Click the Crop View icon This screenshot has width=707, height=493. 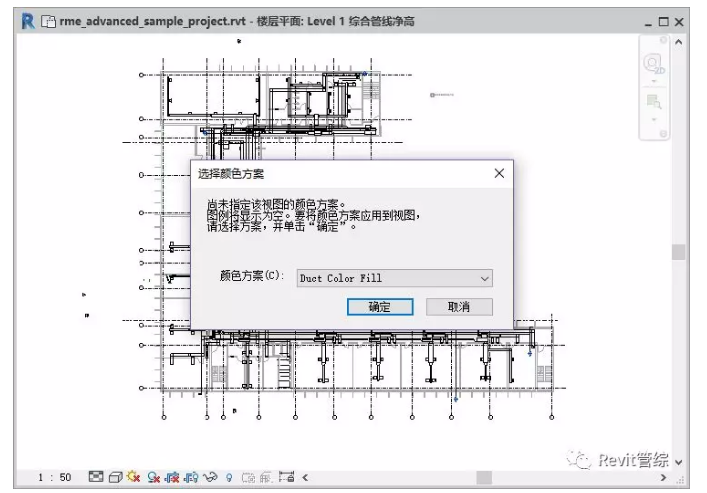tap(172, 477)
